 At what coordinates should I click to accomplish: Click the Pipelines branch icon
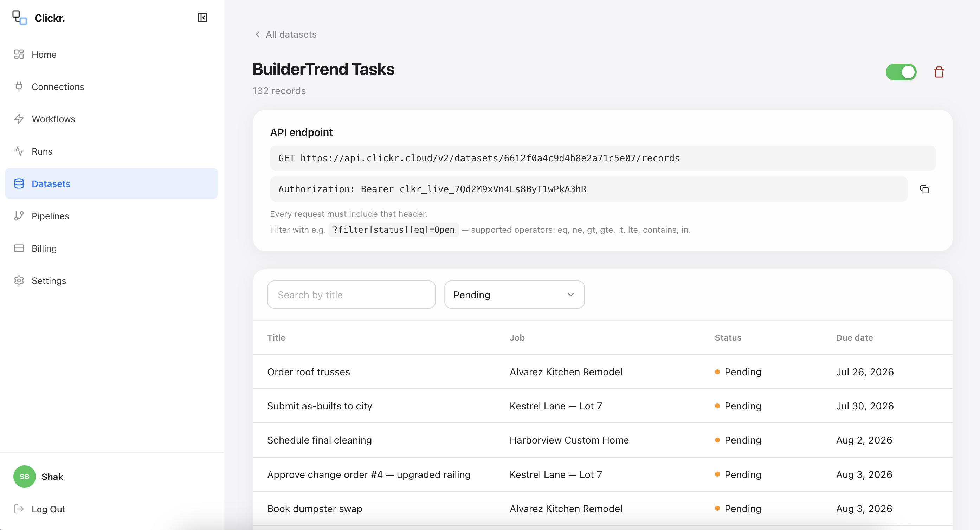(x=19, y=216)
